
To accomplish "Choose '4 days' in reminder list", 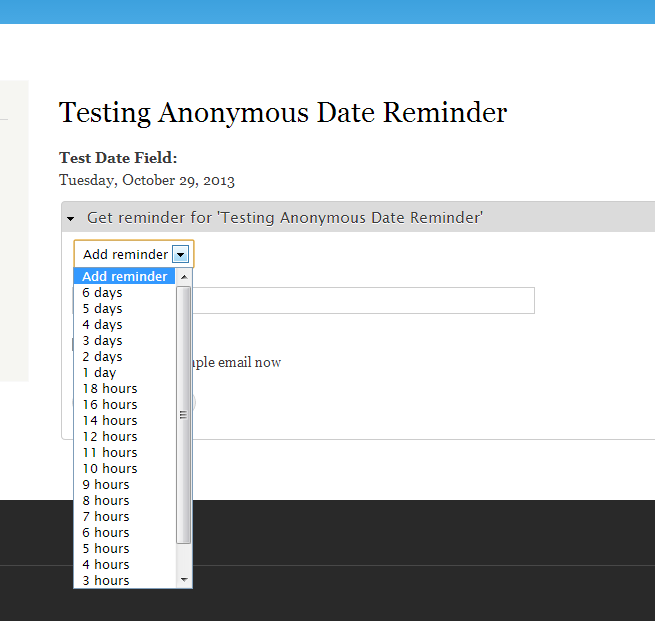I will coord(102,325).
